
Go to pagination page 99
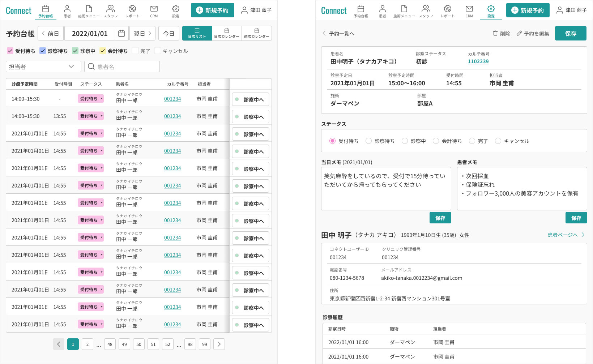(205, 344)
